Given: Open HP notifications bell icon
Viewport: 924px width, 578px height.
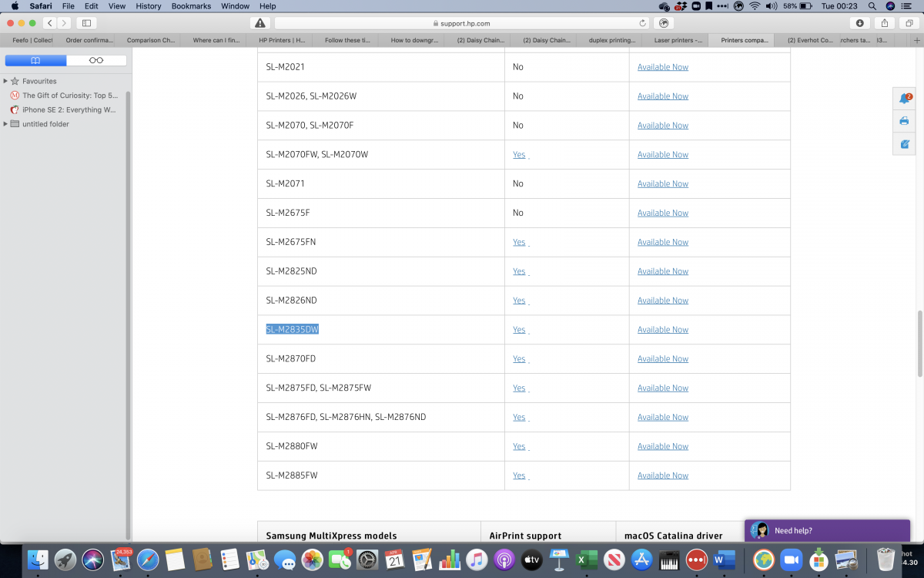Looking at the screenshot, I should [904, 99].
